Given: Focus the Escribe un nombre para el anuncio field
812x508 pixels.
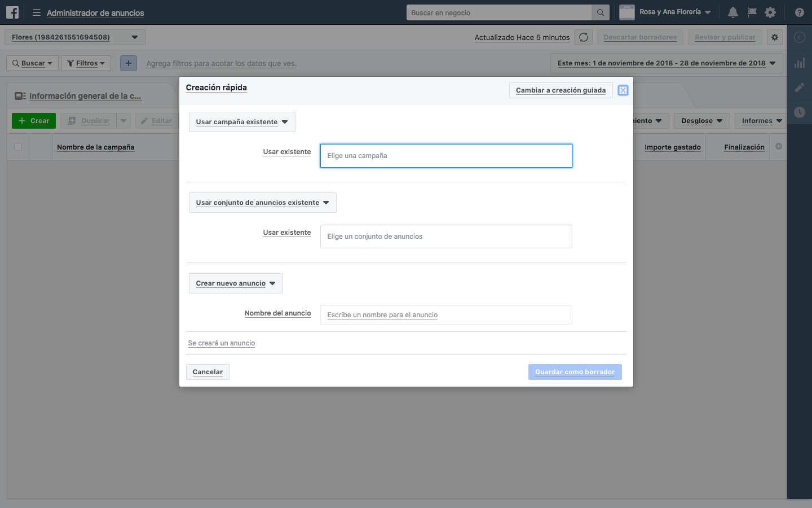Looking at the screenshot, I should click(x=446, y=315).
